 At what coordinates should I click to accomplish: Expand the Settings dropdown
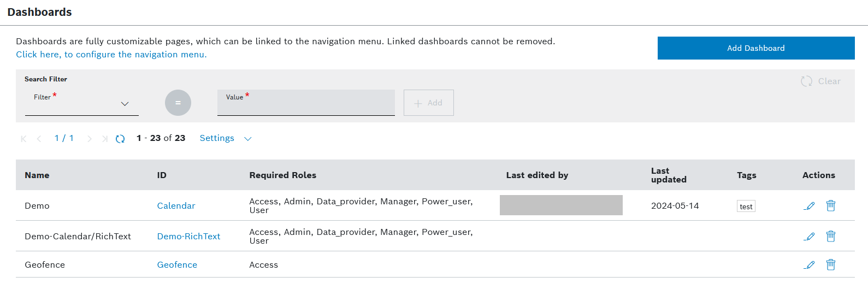[225, 138]
